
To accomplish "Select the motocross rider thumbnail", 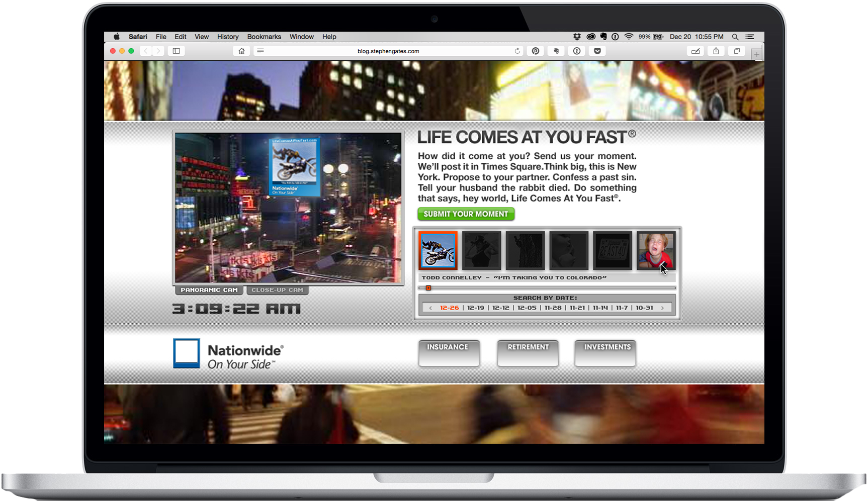I will click(438, 250).
